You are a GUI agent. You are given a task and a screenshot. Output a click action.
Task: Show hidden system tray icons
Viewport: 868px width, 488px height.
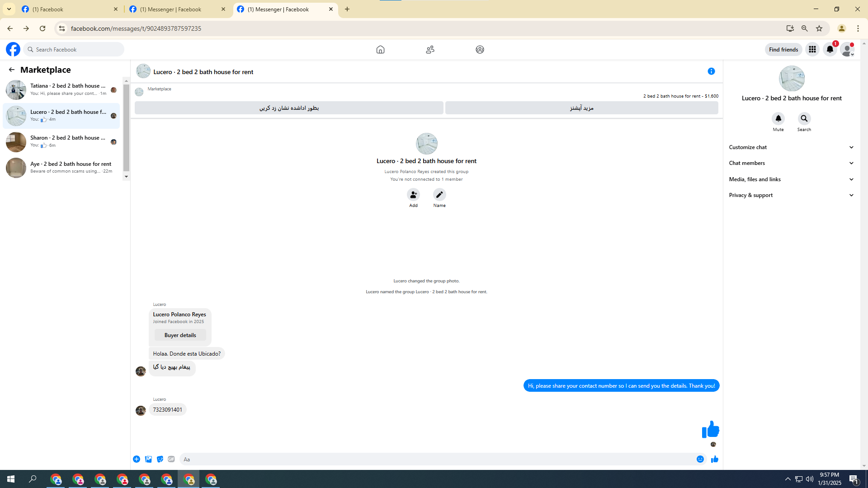click(x=788, y=479)
